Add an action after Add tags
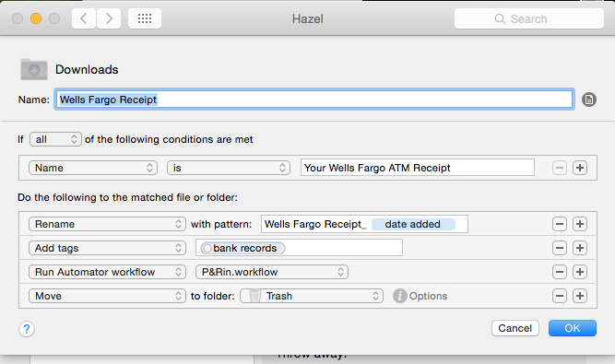Screen dimensions: 615x364 (x=580, y=248)
